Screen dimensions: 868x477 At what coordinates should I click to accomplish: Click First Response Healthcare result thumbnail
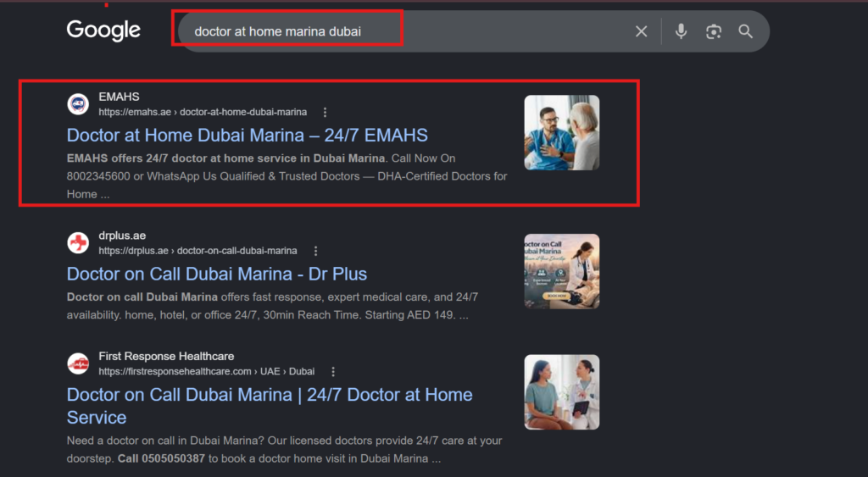point(562,392)
